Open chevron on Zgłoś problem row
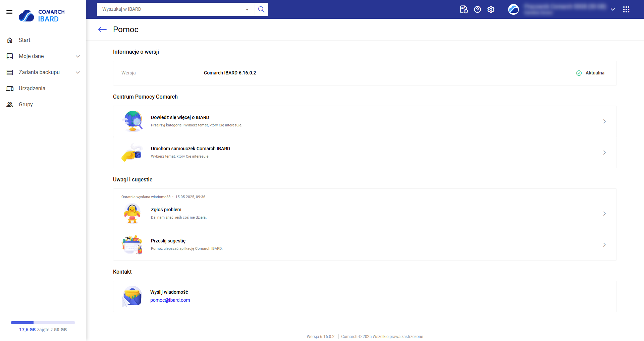 click(x=604, y=214)
